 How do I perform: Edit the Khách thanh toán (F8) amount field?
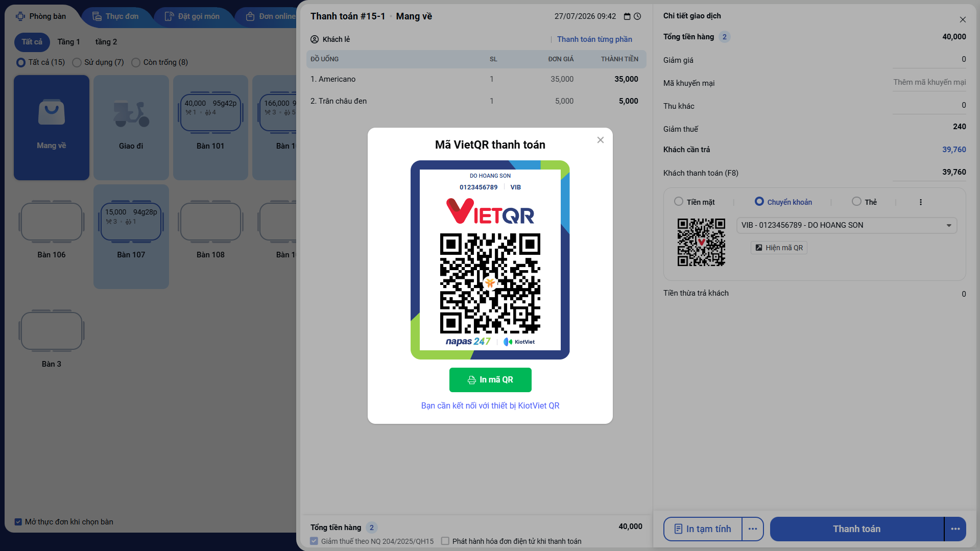(x=929, y=173)
